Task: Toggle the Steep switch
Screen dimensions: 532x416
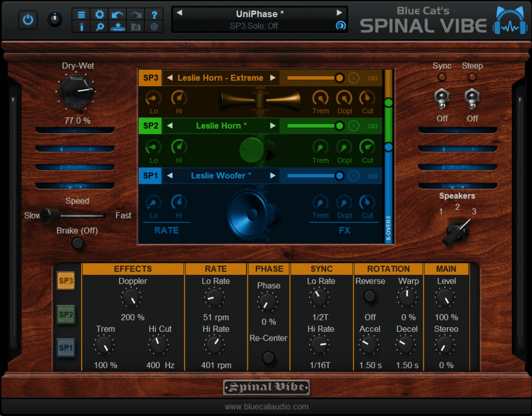Action: pos(472,99)
